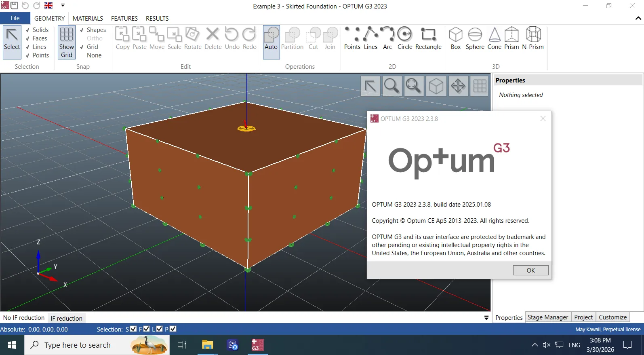This screenshot has height=355, width=644.
Task: Click viewport pan arrows icon
Action: coord(458,86)
